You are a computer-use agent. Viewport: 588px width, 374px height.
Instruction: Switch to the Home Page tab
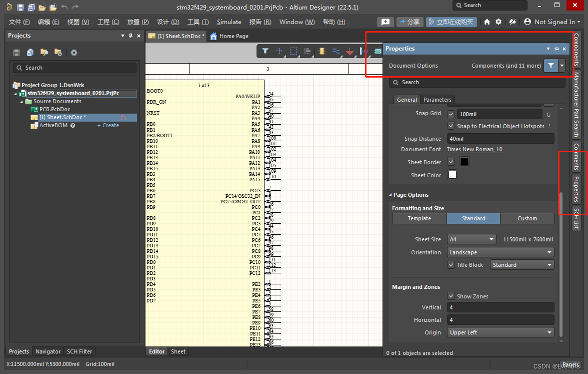click(x=229, y=36)
